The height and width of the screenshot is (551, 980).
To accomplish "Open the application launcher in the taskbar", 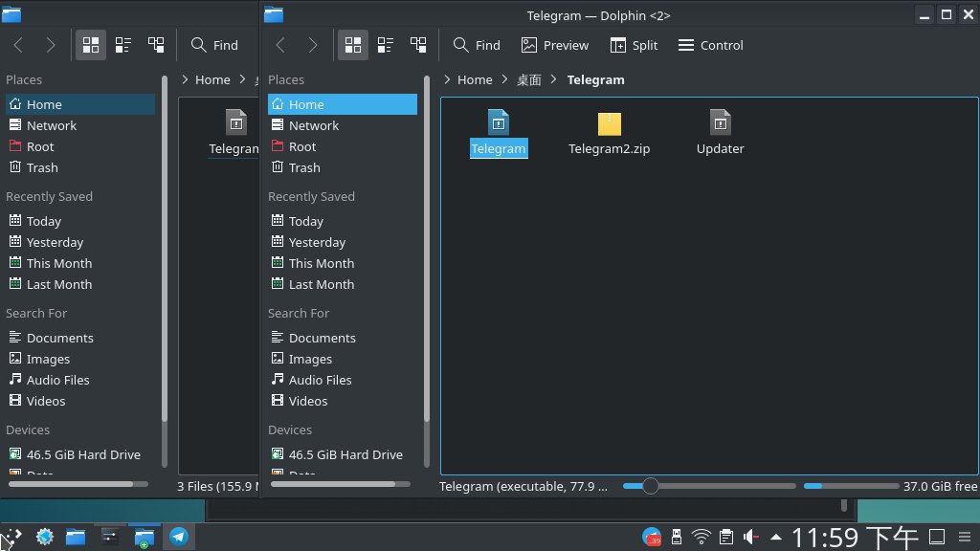I will pos(11,537).
